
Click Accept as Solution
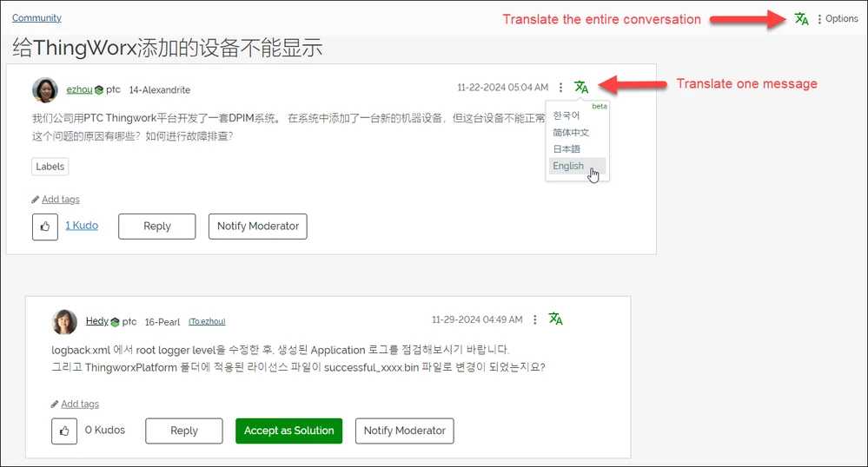pos(289,431)
